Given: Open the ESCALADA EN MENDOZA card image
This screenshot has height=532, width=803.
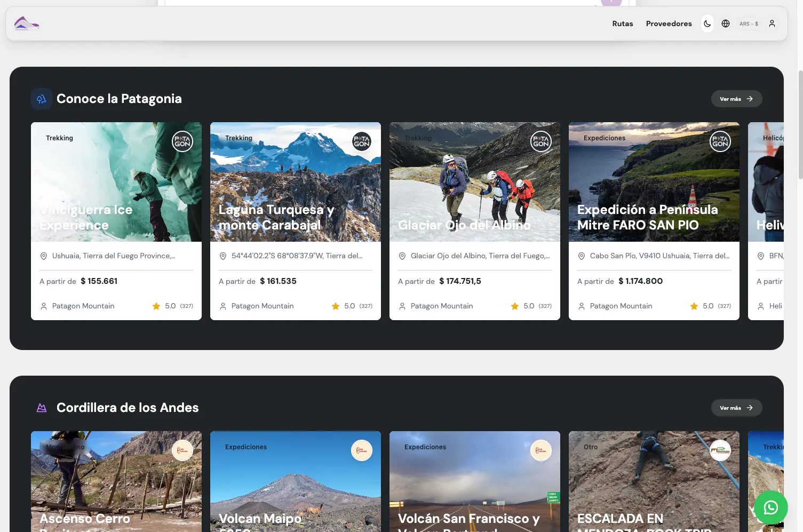Looking at the screenshot, I should (x=654, y=481).
